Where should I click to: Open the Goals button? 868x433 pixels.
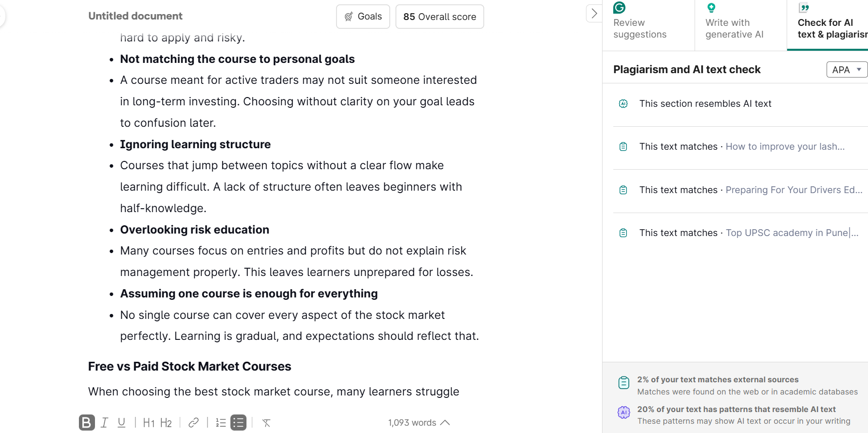(363, 17)
